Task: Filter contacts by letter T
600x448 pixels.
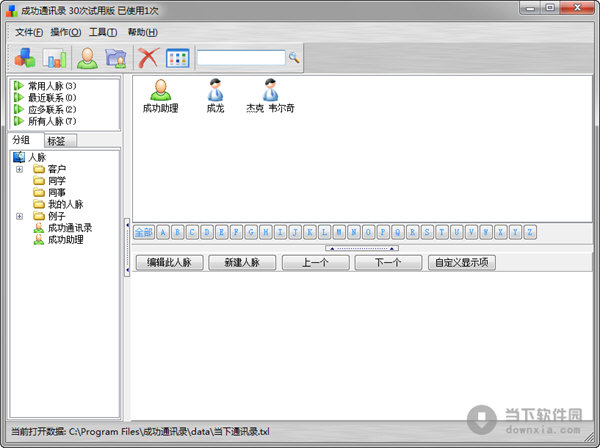Action: click(442, 232)
